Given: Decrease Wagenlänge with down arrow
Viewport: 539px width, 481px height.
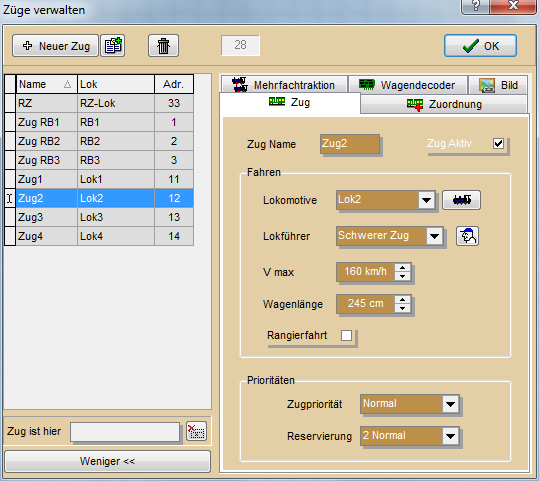Looking at the screenshot, I should (x=403, y=308).
